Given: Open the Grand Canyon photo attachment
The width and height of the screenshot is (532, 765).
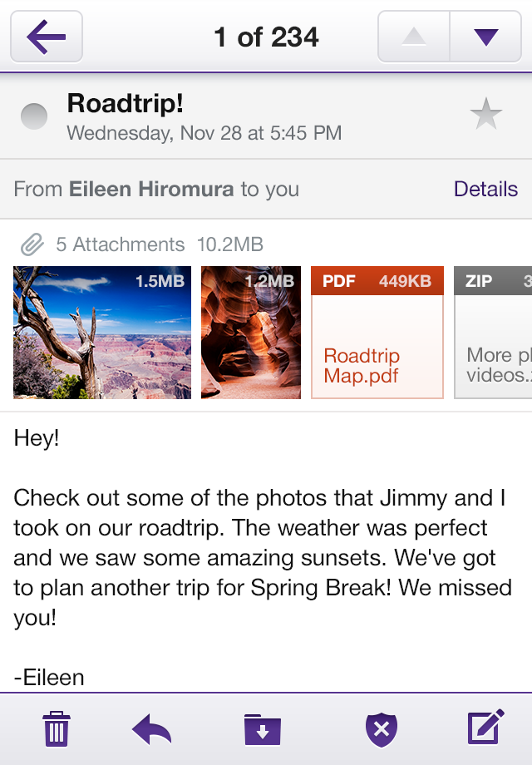Looking at the screenshot, I should point(102,333).
